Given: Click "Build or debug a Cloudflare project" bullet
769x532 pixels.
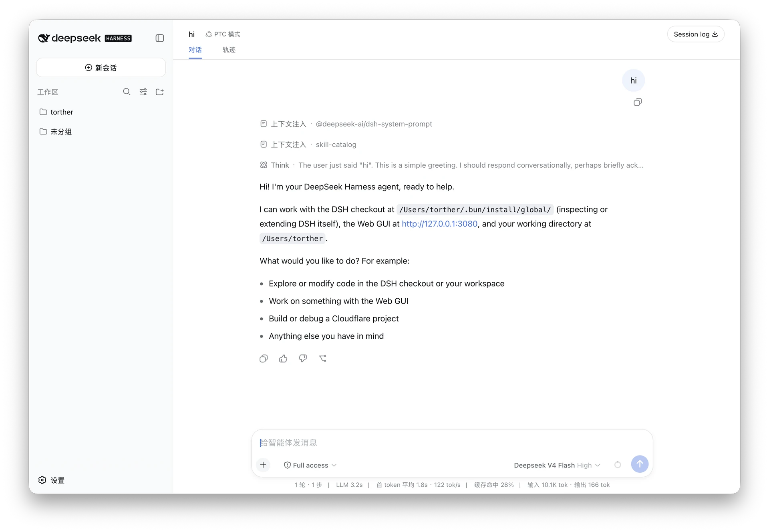Looking at the screenshot, I should click(334, 318).
